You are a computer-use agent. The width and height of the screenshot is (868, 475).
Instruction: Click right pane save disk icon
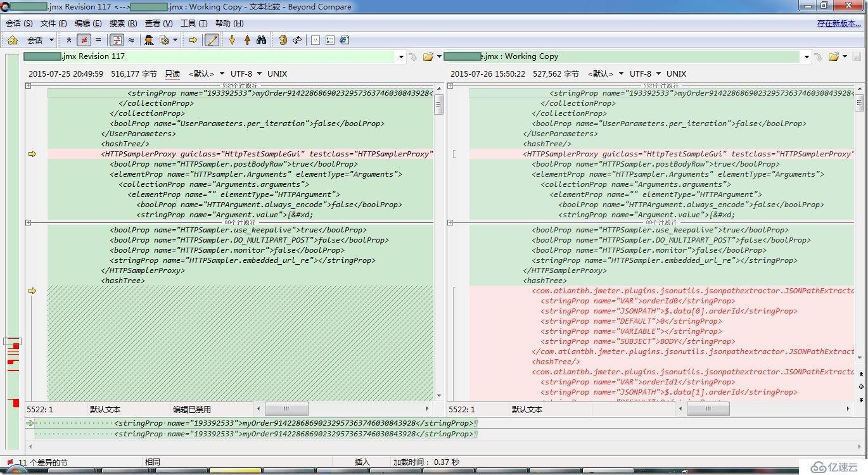pyautogui.click(x=857, y=56)
